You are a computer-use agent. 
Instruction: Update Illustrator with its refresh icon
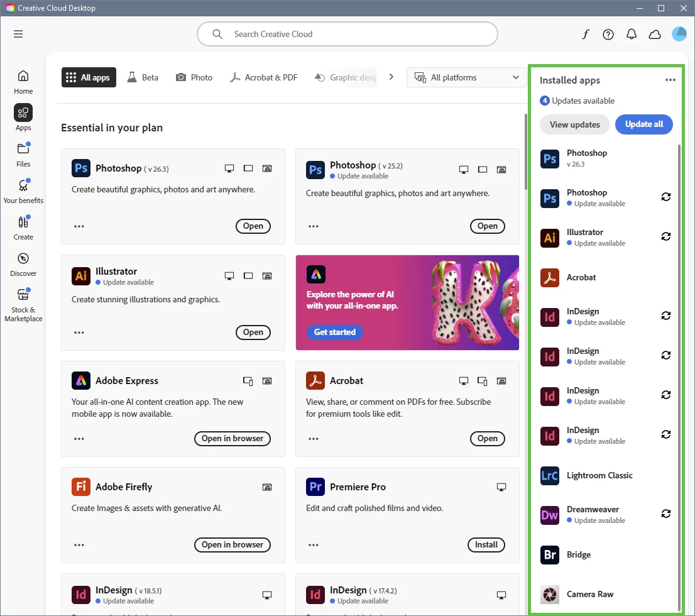[665, 236]
